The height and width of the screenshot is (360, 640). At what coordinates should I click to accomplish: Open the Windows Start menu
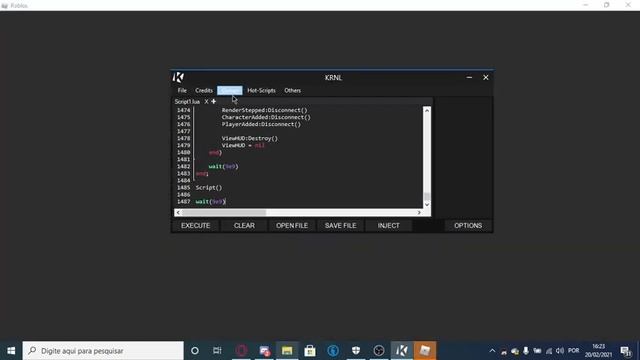click(x=11, y=351)
